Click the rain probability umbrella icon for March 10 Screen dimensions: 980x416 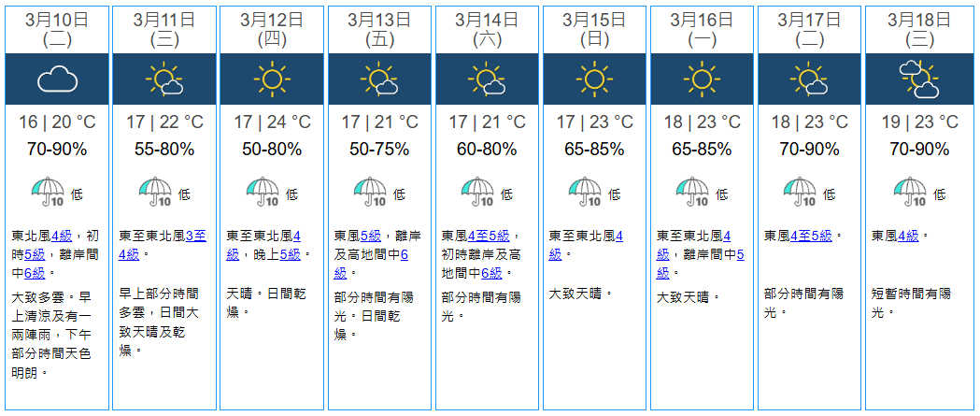click(48, 193)
